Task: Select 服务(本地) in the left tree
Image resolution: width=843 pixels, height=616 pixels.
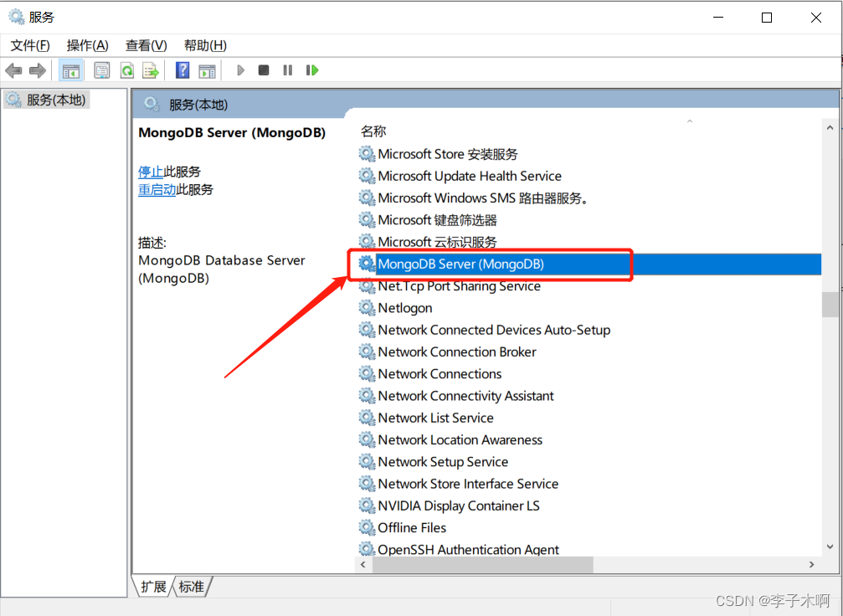Action: click(x=47, y=100)
